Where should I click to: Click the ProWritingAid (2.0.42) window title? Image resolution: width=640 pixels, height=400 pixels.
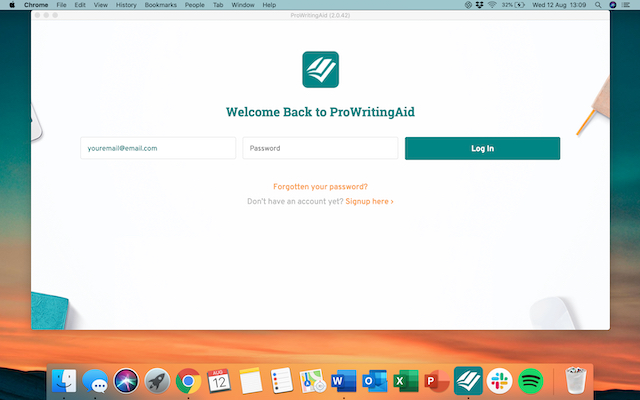[x=320, y=15]
